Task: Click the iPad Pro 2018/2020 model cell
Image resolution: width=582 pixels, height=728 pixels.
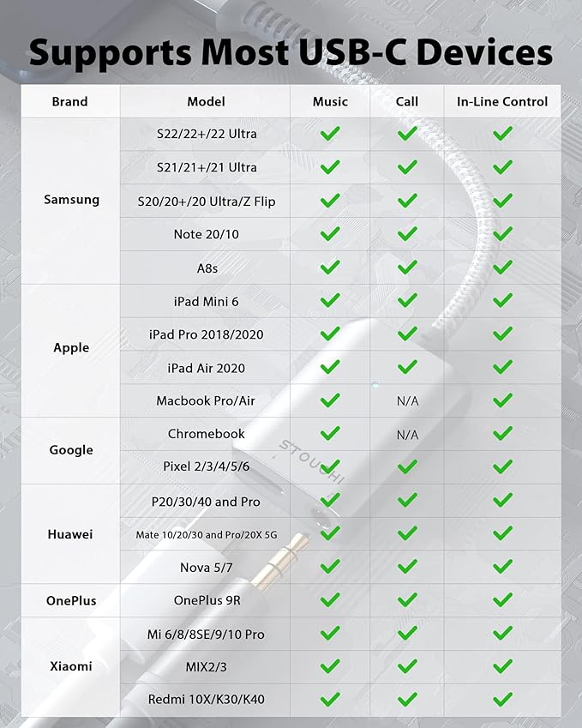Action: (206, 334)
